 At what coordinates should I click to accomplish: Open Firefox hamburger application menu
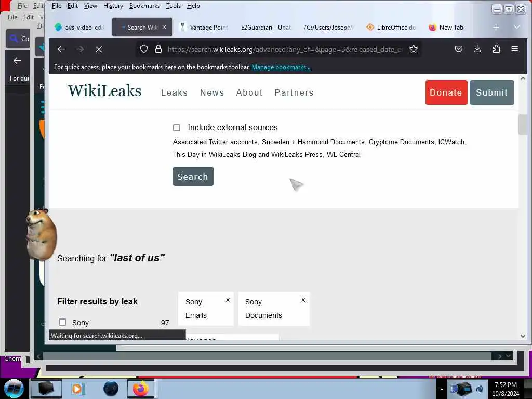(515, 49)
